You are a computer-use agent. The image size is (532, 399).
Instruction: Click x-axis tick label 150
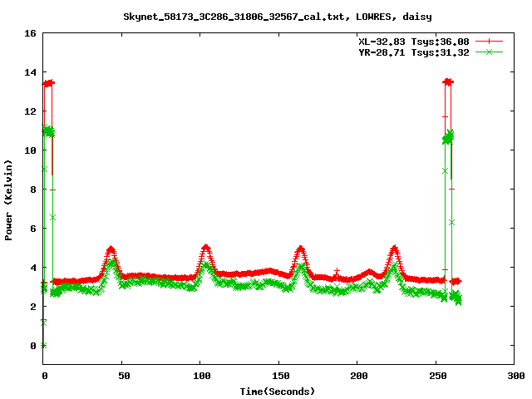pyautogui.click(x=281, y=376)
